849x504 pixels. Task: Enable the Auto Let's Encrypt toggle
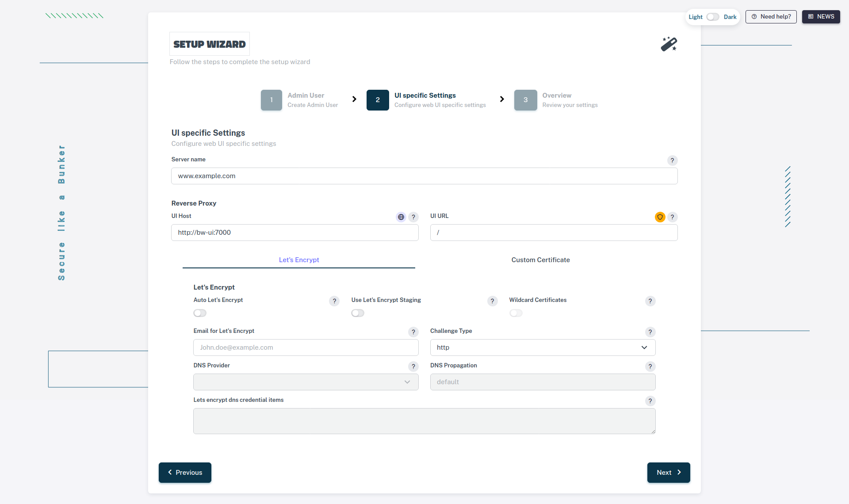200,313
